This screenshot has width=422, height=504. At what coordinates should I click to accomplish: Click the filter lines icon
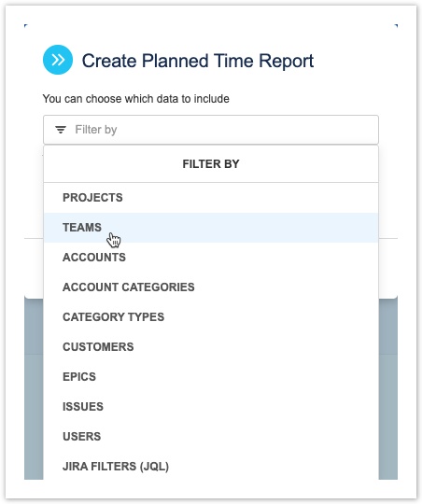click(61, 130)
